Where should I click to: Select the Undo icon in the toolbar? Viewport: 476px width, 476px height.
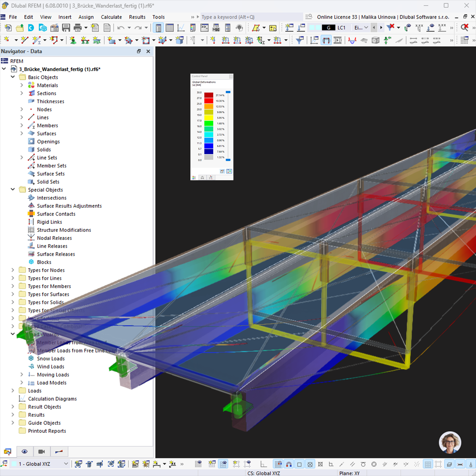tap(120, 27)
